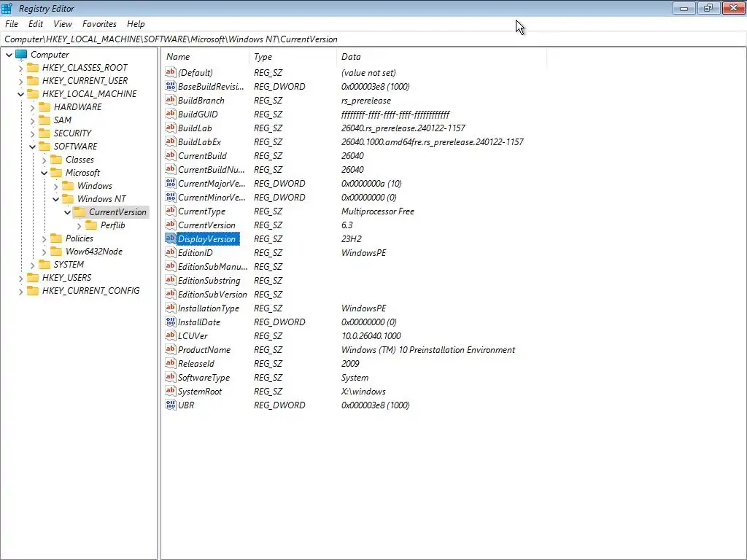Open the File menu
Viewport: 747px width, 560px height.
point(12,24)
